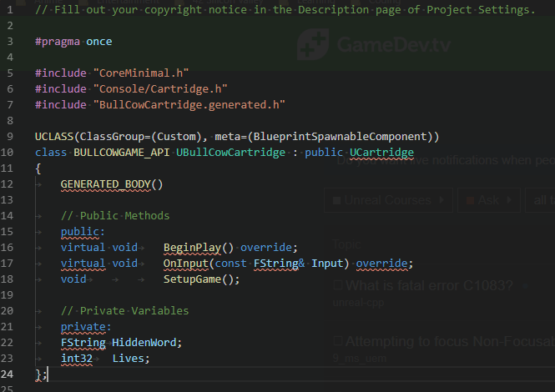
Task: Click the '// Private Variables' comment
Action: [x=124, y=311]
